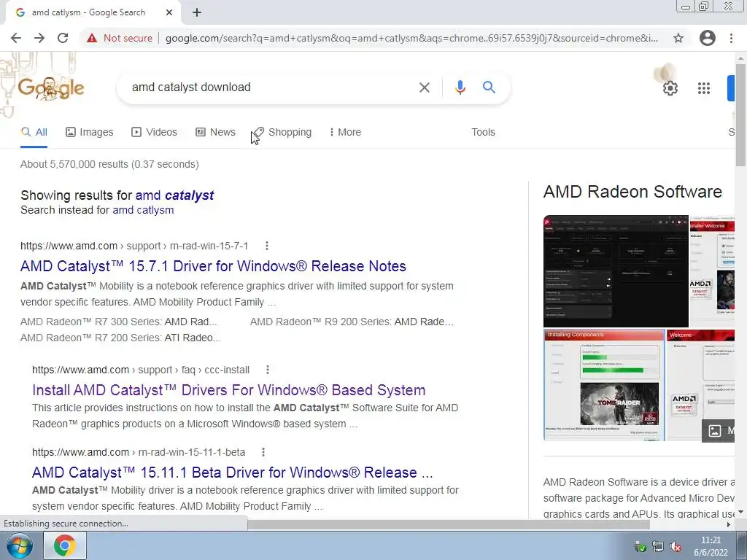Go forward to the next page
Image resolution: width=747 pixels, height=560 pixels.
tap(39, 38)
